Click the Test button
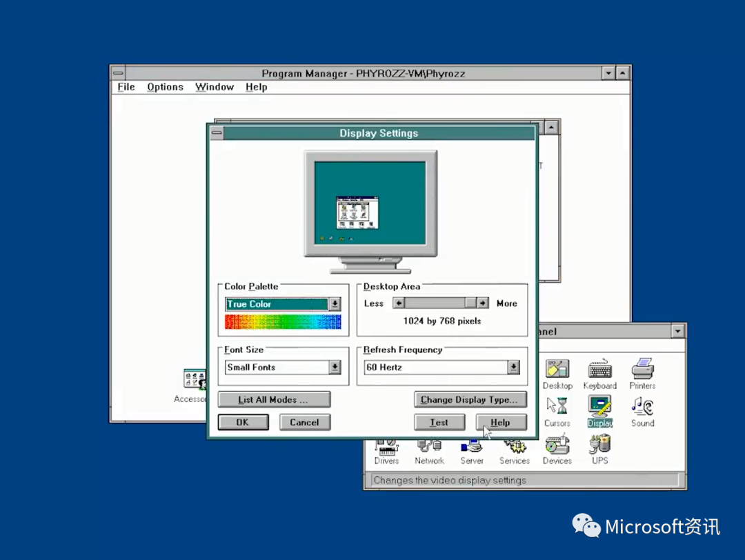Viewport: 745px width, 560px height. point(439,422)
